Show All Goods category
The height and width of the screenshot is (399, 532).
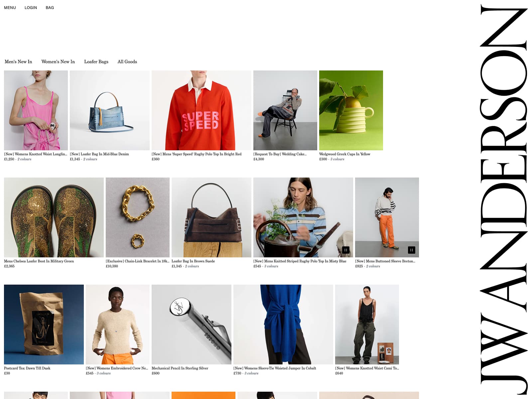[x=127, y=62]
